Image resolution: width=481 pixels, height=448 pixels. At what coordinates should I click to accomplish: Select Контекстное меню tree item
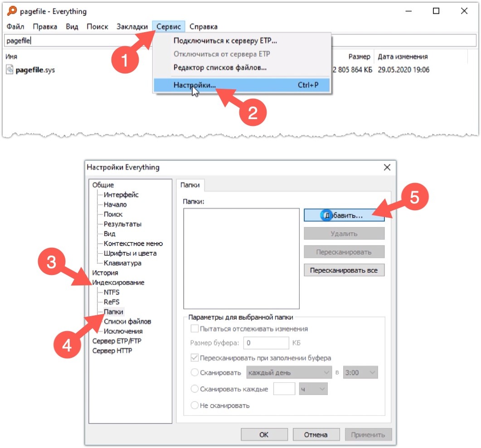click(x=133, y=244)
